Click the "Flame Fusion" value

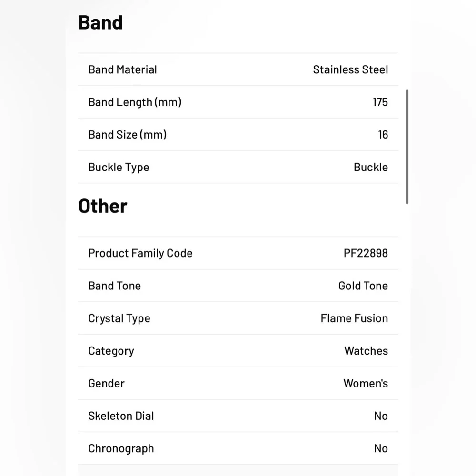pos(354,318)
